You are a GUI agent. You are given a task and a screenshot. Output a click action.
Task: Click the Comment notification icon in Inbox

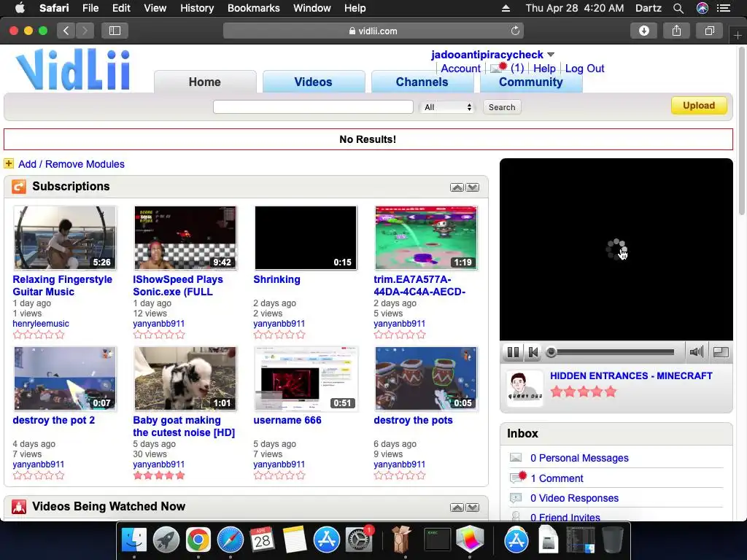[x=518, y=477]
